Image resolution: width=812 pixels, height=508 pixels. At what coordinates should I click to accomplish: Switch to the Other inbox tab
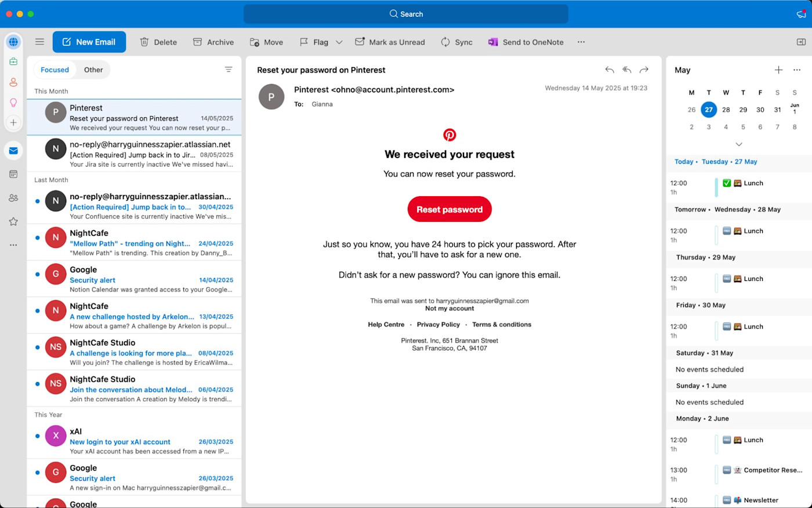[93, 70]
